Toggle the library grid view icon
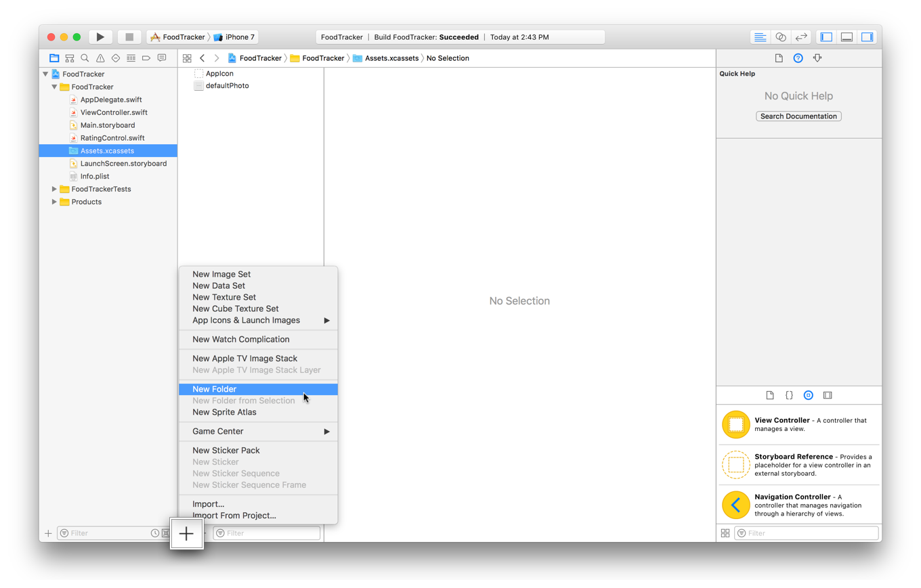 (725, 533)
